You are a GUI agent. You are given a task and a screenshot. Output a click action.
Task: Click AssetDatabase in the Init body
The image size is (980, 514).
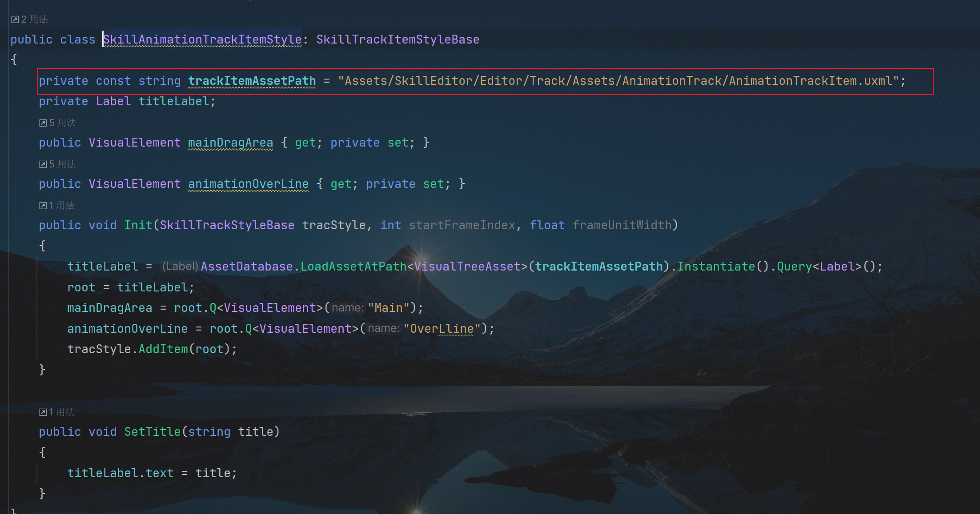point(247,267)
